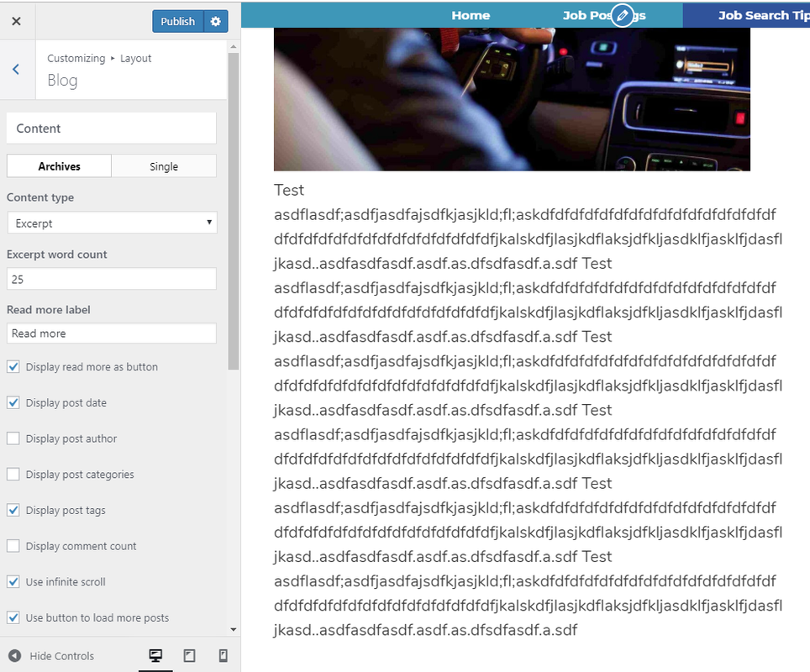Click the Hide Controls collapse arrow icon
Image resolution: width=810 pixels, height=672 pixels.
pos(15,655)
